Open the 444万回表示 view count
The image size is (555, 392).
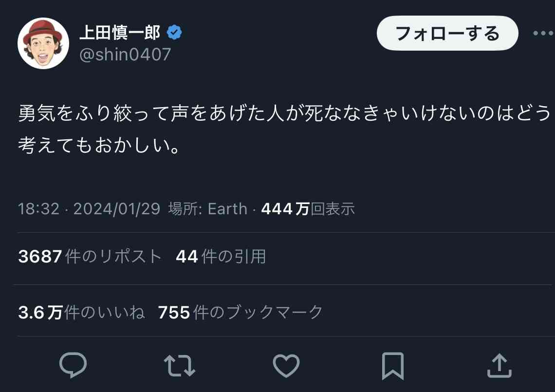point(308,209)
